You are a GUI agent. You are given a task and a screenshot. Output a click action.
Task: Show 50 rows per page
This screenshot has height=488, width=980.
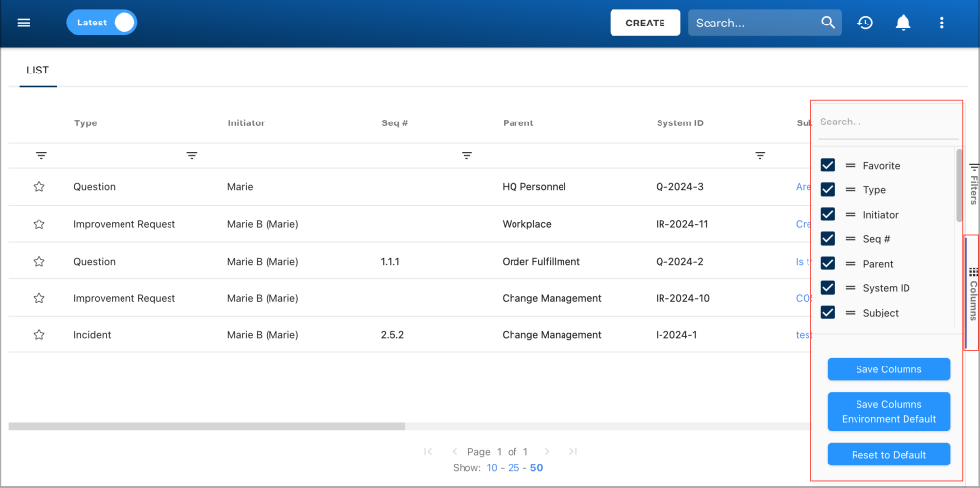click(x=536, y=468)
